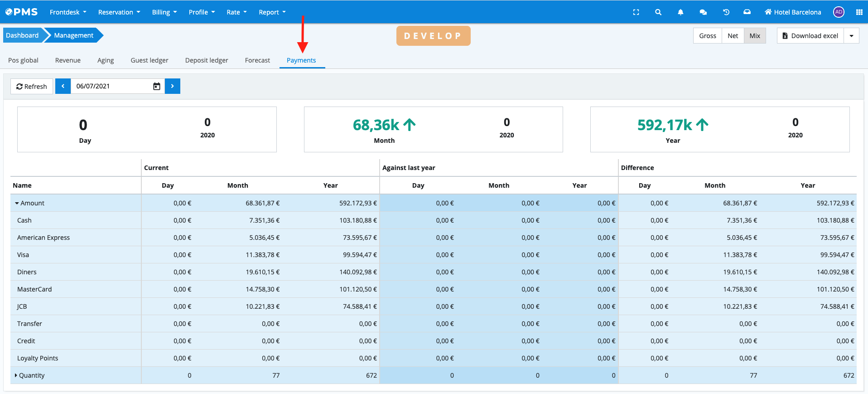The height and width of the screenshot is (394, 868).
Task: Click the date input field
Action: [x=111, y=86]
